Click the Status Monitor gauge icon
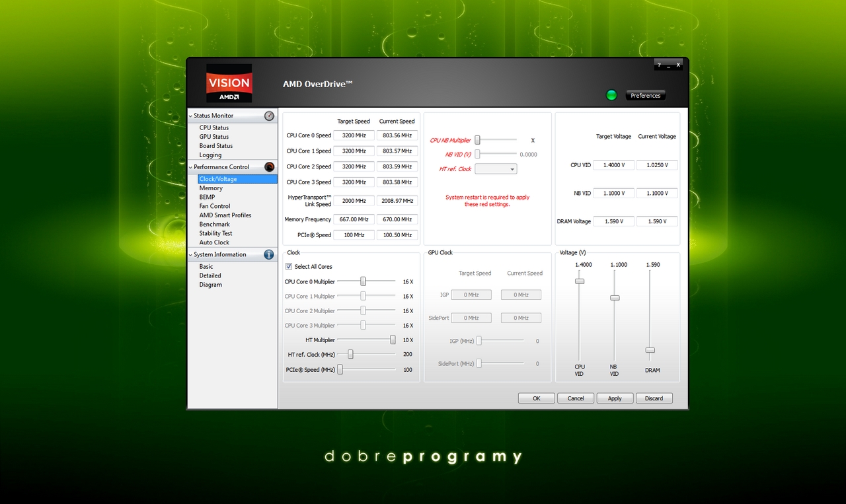 [269, 116]
